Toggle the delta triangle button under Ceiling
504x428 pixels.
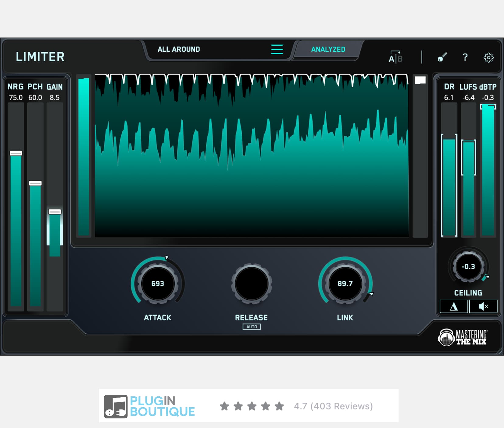point(453,306)
